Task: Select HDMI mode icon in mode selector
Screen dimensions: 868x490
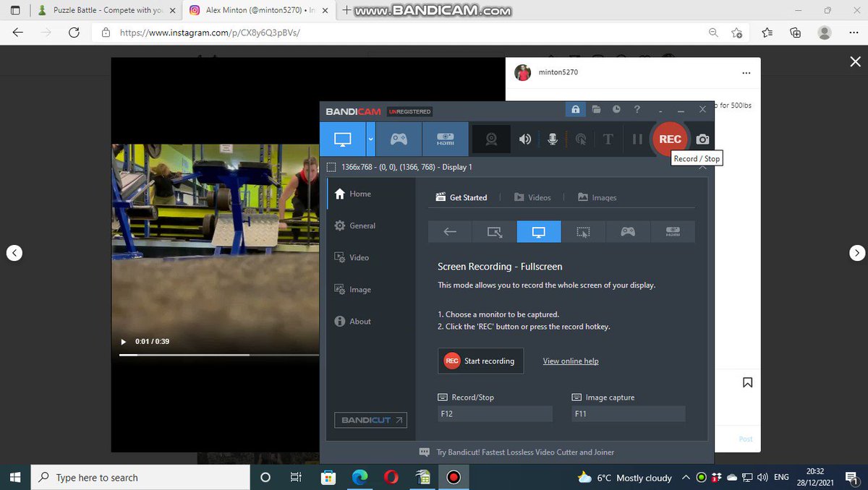Action: [x=673, y=231]
